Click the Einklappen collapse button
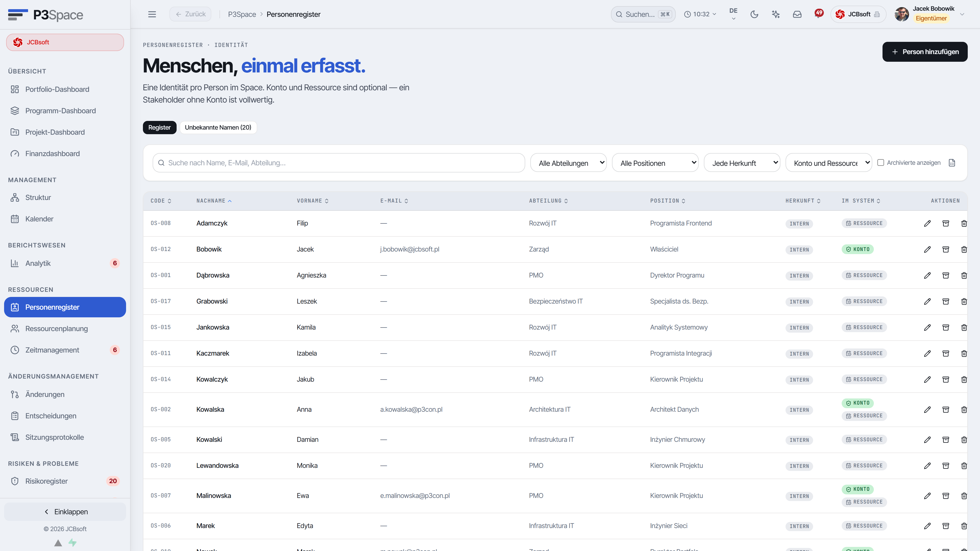The width and height of the screenshot is (980, 551). tap(65, 512)
